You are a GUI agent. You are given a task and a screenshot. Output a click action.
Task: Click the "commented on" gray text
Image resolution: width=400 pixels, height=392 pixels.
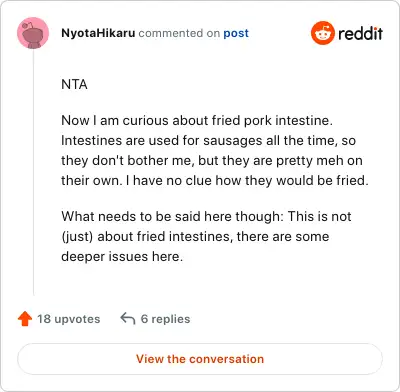(x=179, y=33)
